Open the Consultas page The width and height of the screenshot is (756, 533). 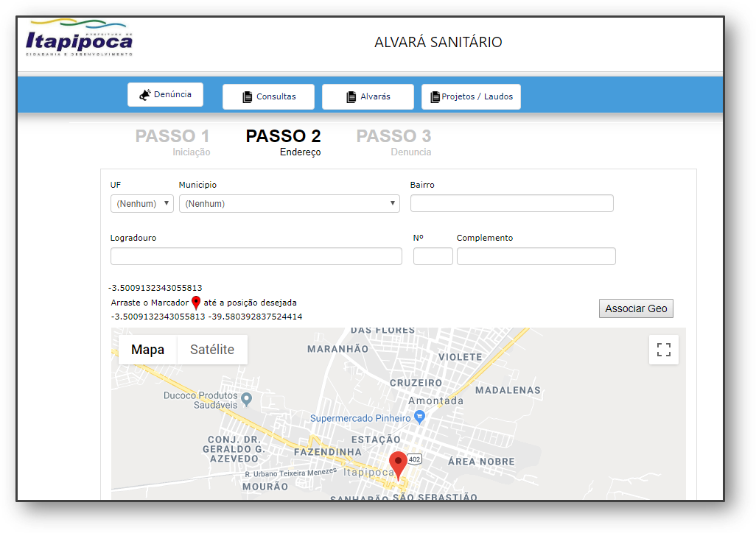tap(268, 96)
